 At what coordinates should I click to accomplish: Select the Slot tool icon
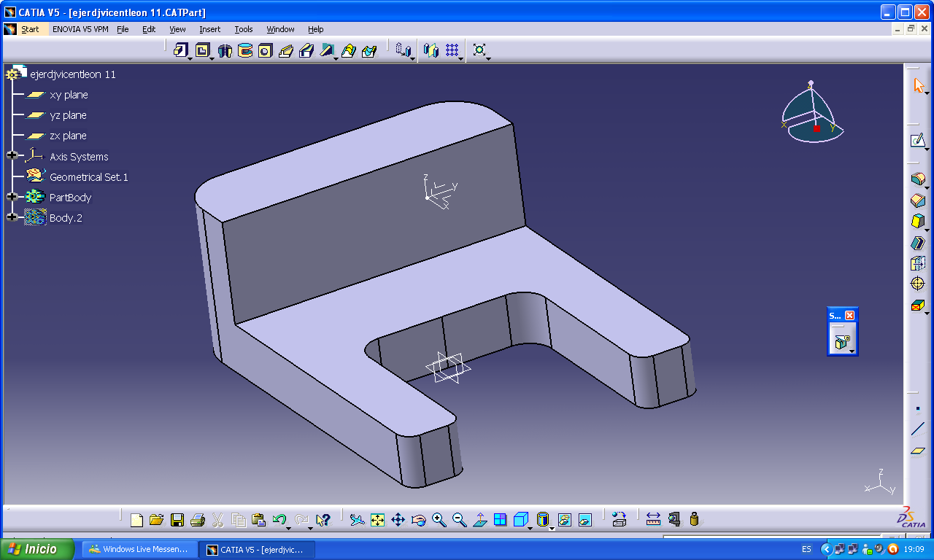coord(306,50)
